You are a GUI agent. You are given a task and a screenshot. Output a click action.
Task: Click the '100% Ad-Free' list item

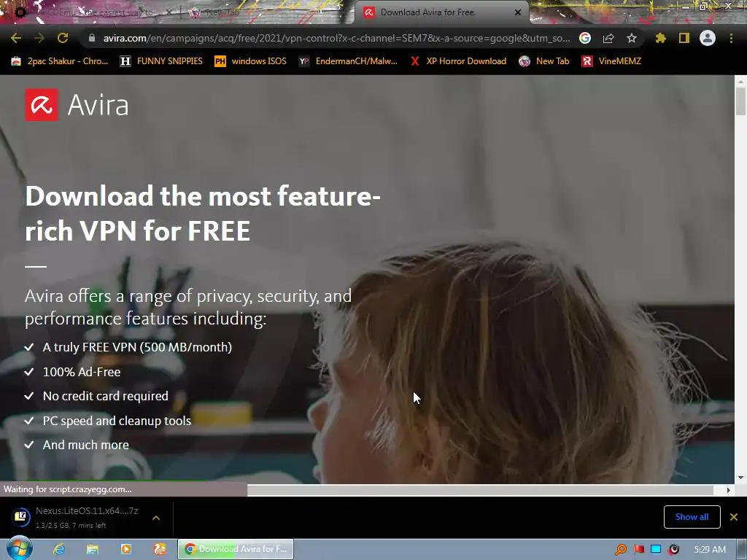pos(82,372)
